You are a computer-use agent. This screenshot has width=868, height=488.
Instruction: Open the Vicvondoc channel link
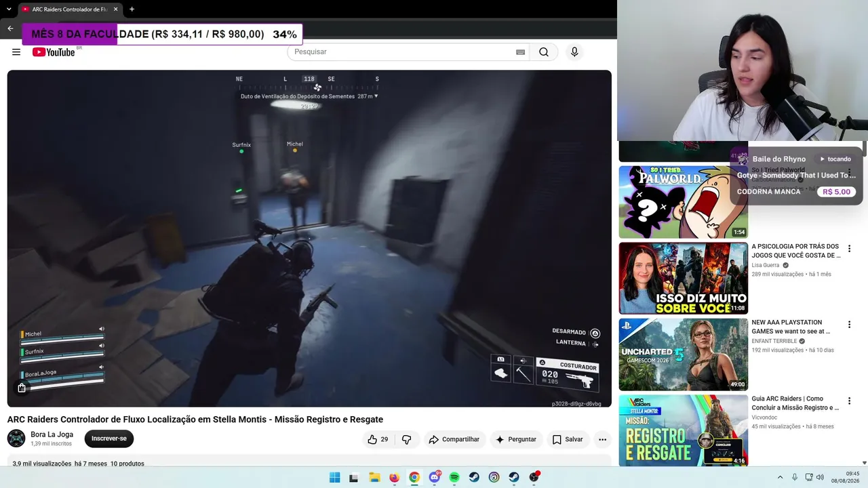tap(766, 418)
